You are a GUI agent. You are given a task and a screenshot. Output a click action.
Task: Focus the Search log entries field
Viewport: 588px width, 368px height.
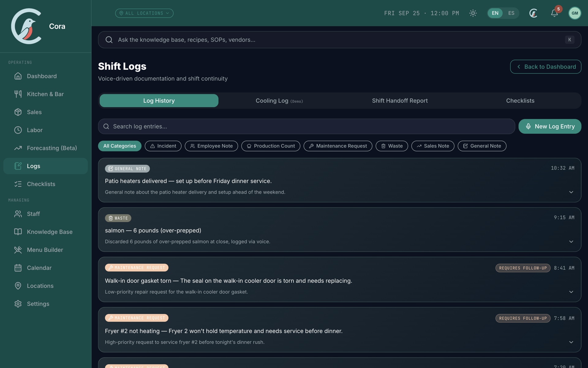point(307,126)
